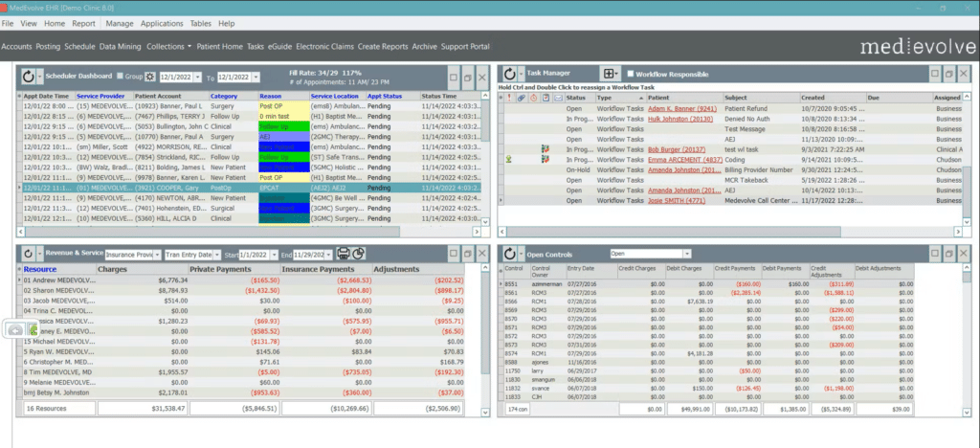Refresh the Scheduler Dashboard panel
This screenshot has height=448, width=980.
[x=28, y=77]
